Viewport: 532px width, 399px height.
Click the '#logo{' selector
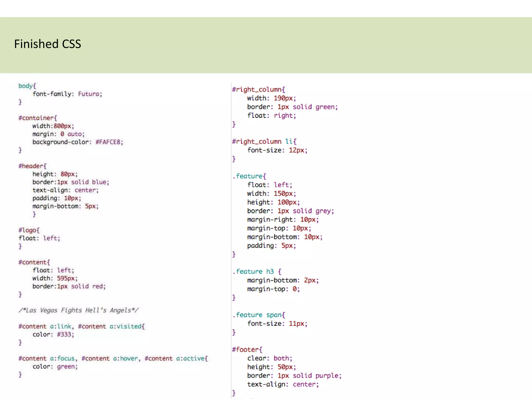click(29, 230)
